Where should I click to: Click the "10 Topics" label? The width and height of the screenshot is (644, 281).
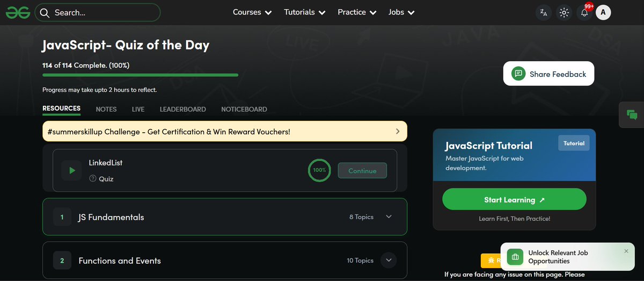click(x=360, y=261)
